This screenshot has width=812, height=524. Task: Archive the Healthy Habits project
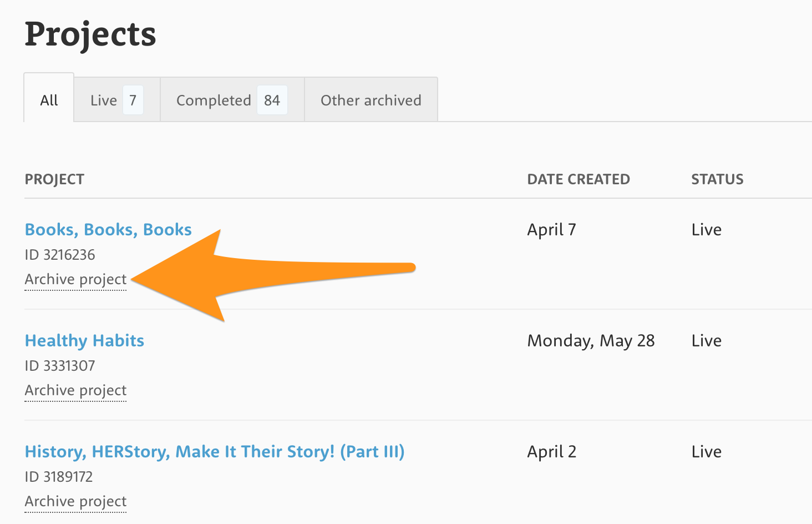pyautogui.click(x=76, y=390)
